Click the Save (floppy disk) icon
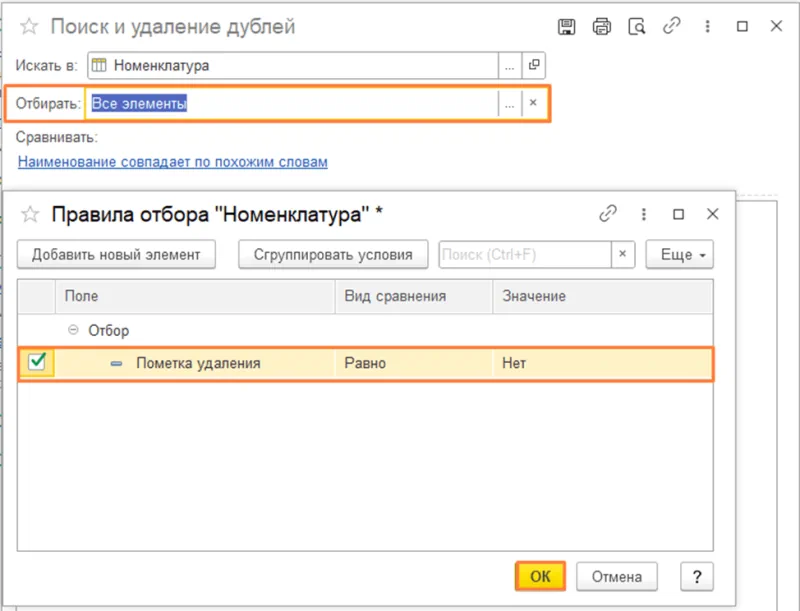This screenshot has height=611, width=800. (x=566, y=27)
